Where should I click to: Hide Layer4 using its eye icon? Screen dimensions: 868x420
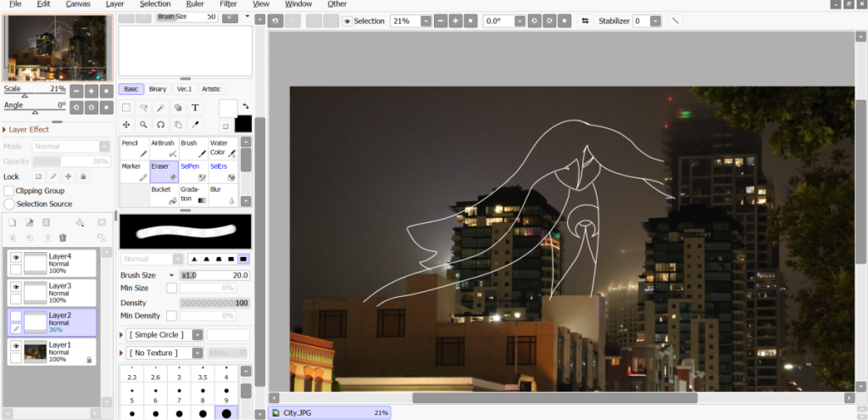[x=15, y=257]
